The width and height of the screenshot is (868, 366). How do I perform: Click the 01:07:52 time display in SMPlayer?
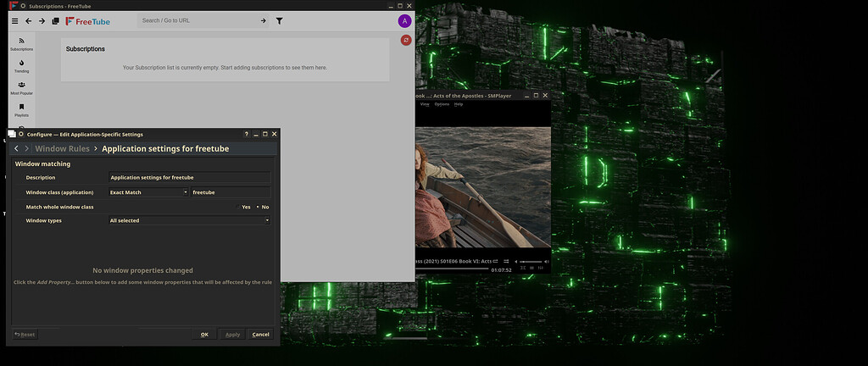[502, 270]
